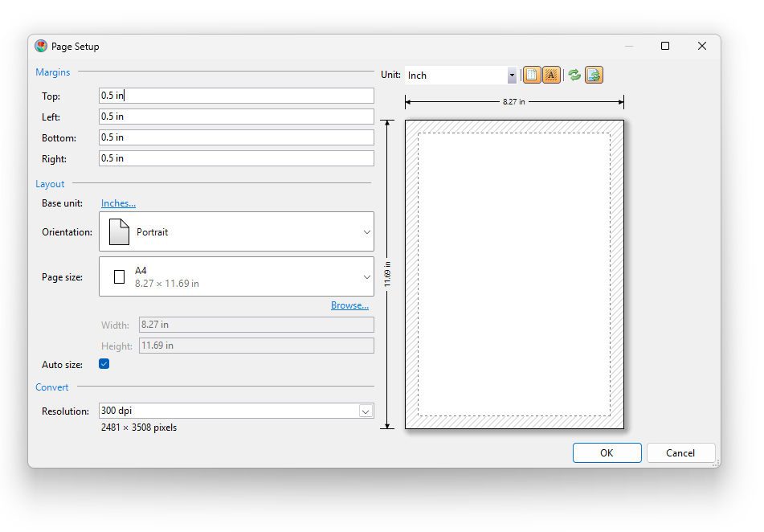Screen dimensions: 764x532
Task: Dismiss the dialog with Cancel
Action: tap(680, 452)
